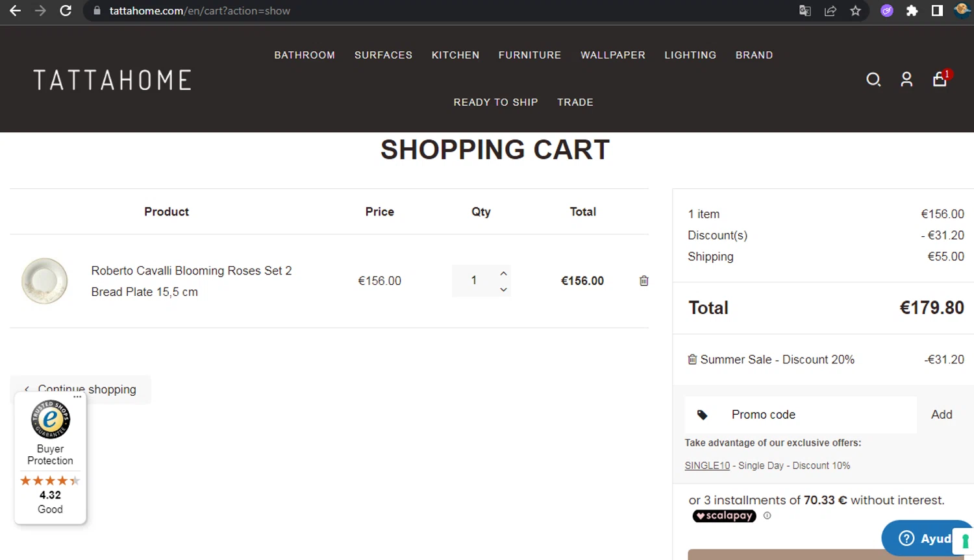Click the browser back arrow
The image size is (974, 560).
coord(15,11)
